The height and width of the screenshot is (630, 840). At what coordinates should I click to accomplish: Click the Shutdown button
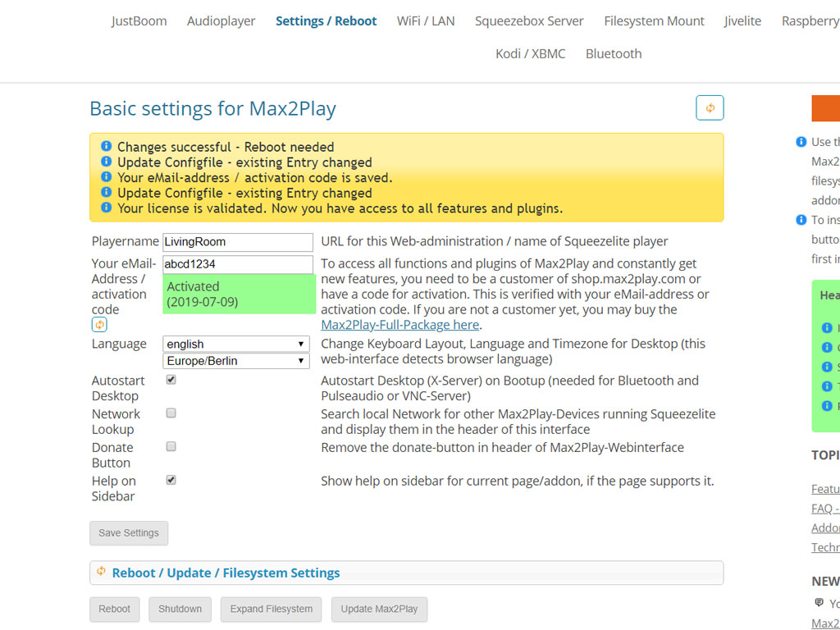click(180, 609)
